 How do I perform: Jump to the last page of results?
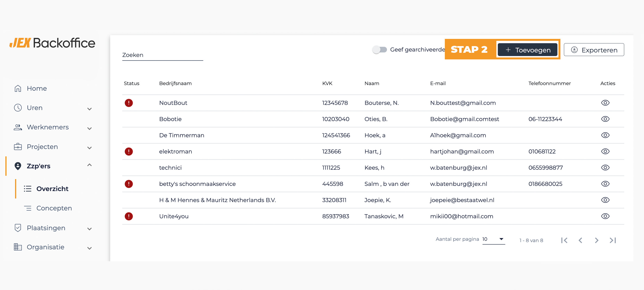pyautogui.click(x=613, y=240)
